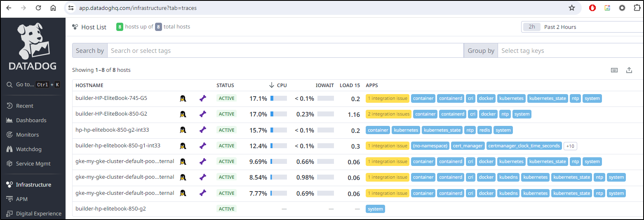Click the Datadog dog logo
The width and height of the screenshot is (644, 220).
33,40
